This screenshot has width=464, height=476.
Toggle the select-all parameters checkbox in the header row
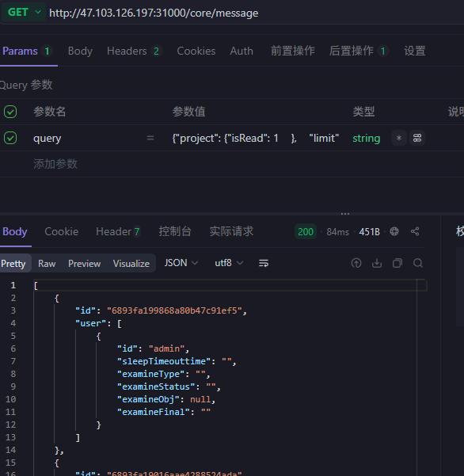10,112
